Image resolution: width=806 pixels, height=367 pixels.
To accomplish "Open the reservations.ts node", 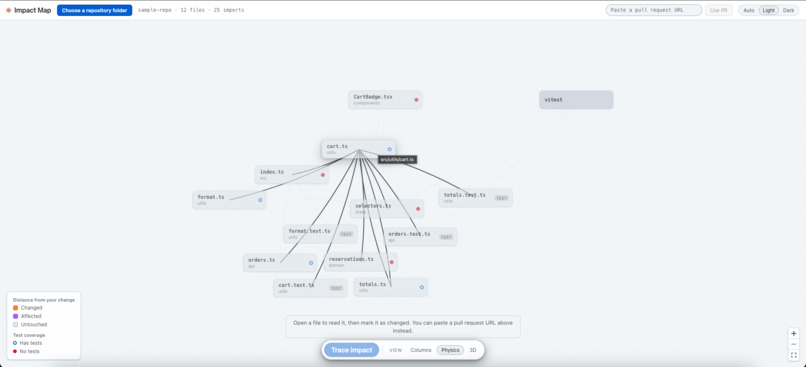I will (360, 262).
